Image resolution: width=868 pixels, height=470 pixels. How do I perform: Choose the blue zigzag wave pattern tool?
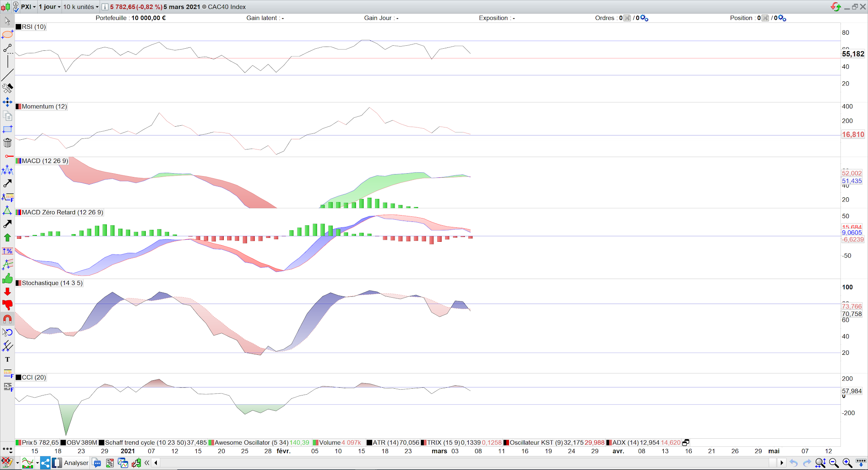7,170
